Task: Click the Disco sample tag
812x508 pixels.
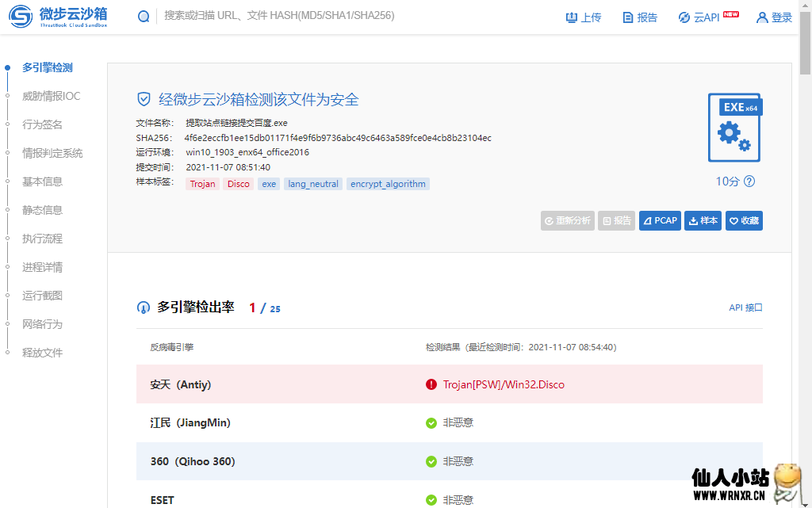Action: click(x=238, y=184)
